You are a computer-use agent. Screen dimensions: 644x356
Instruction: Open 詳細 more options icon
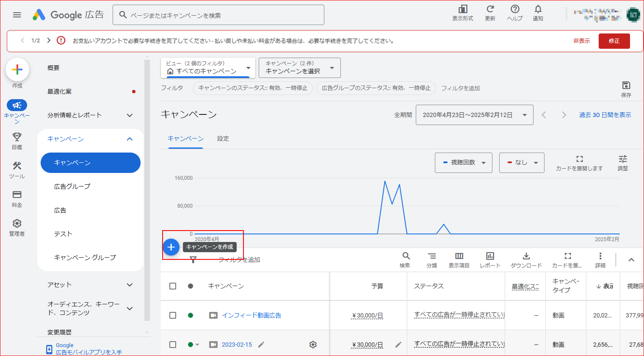pyautogui.click(x=600, y=256)
